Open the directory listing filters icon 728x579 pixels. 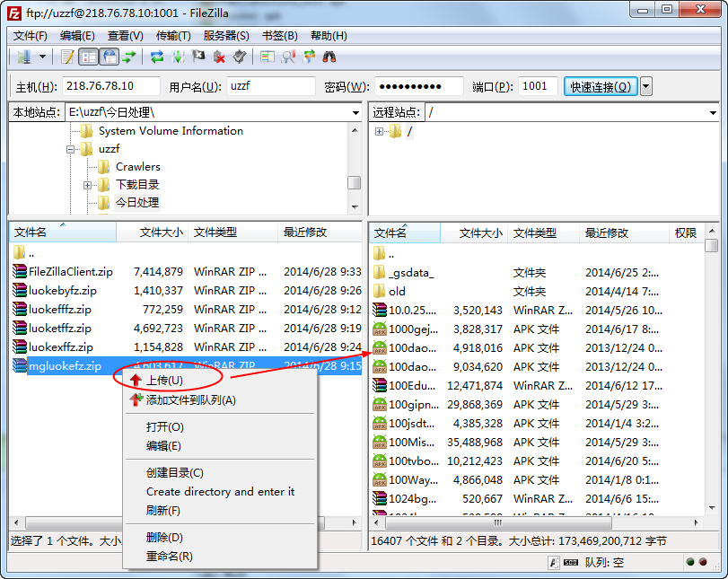pos(268,57)
